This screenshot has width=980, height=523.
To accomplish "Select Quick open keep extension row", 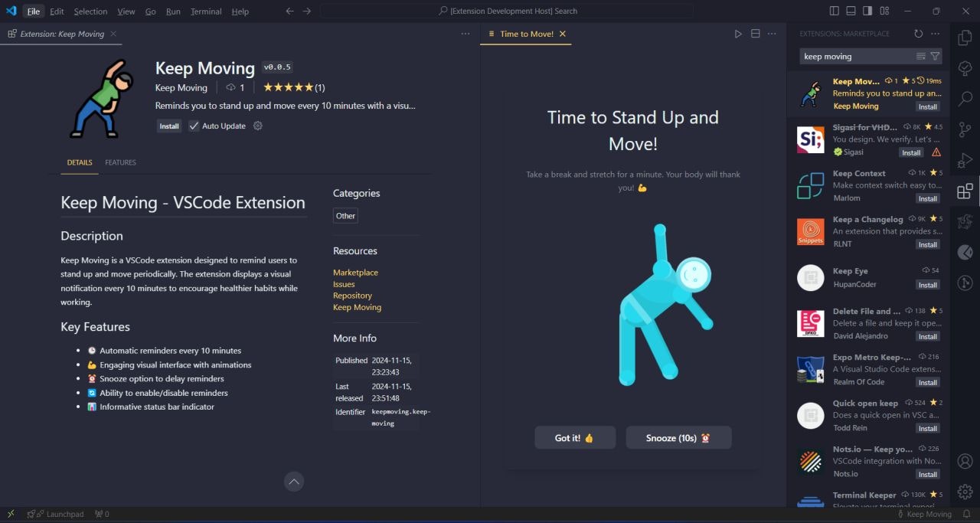I will point(868,415).
